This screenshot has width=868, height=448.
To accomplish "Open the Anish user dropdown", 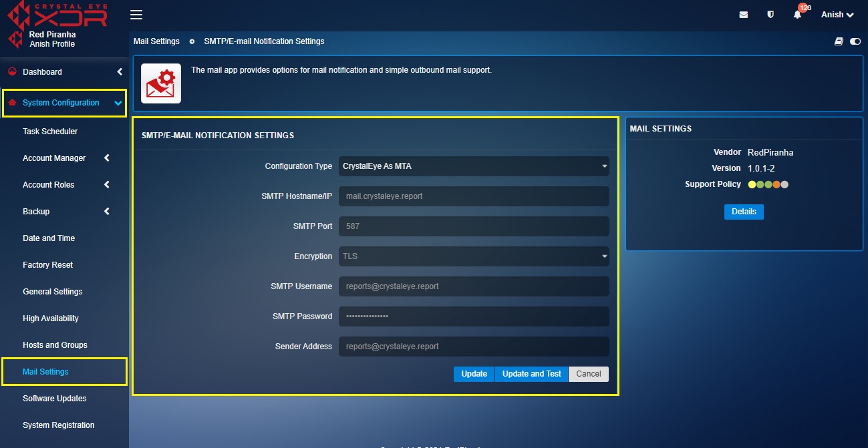I will point(837,15).
